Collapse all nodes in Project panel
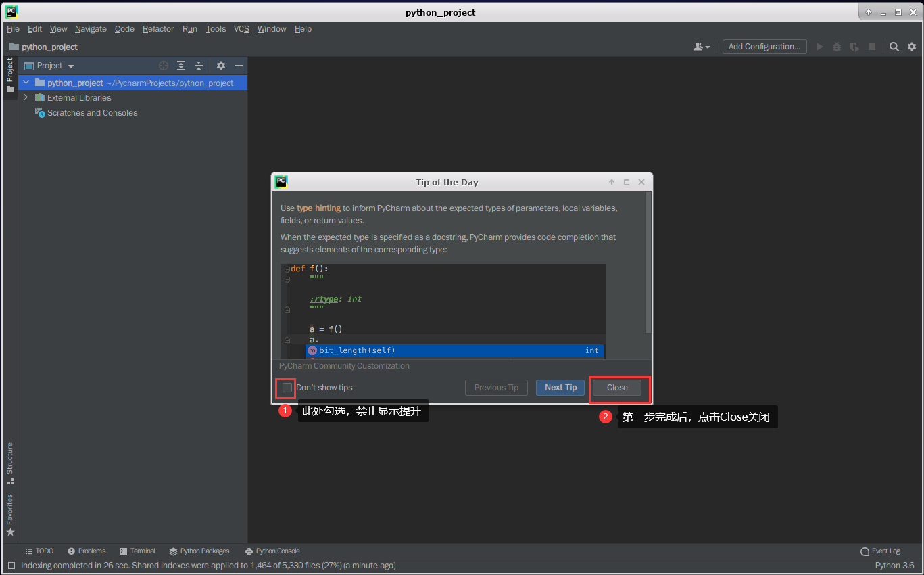Screen dimensions: 924x575 (199, 66)
